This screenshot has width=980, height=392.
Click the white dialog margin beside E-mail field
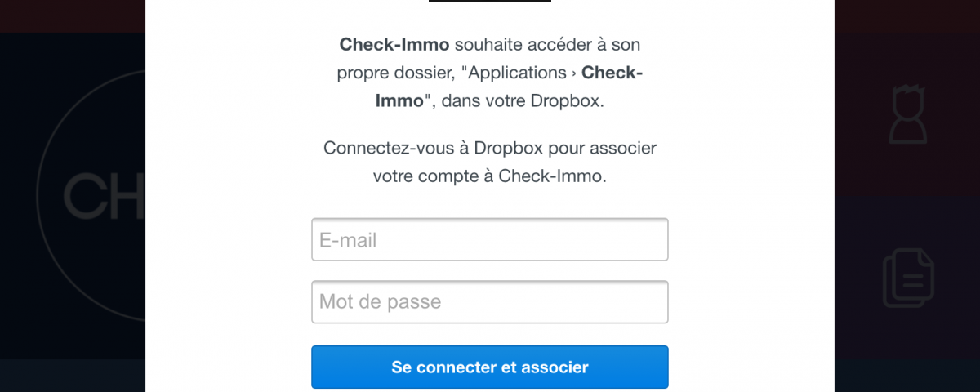[x=229, y=239]
